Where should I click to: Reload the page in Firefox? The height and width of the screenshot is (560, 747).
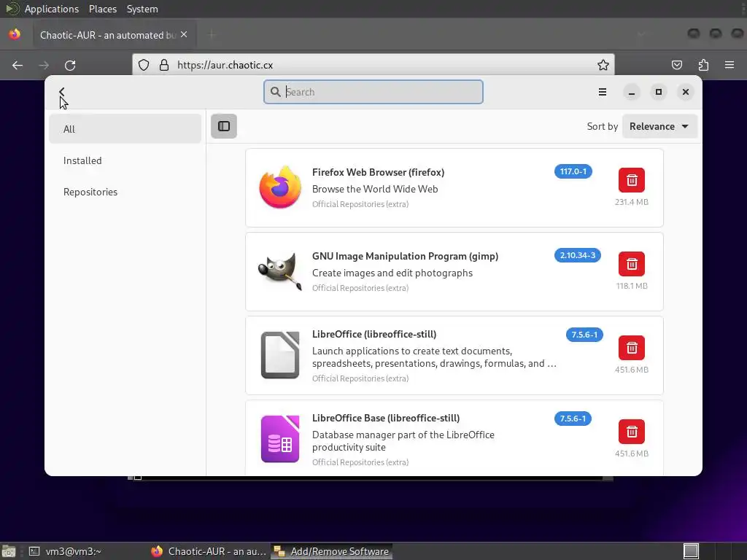70,65
